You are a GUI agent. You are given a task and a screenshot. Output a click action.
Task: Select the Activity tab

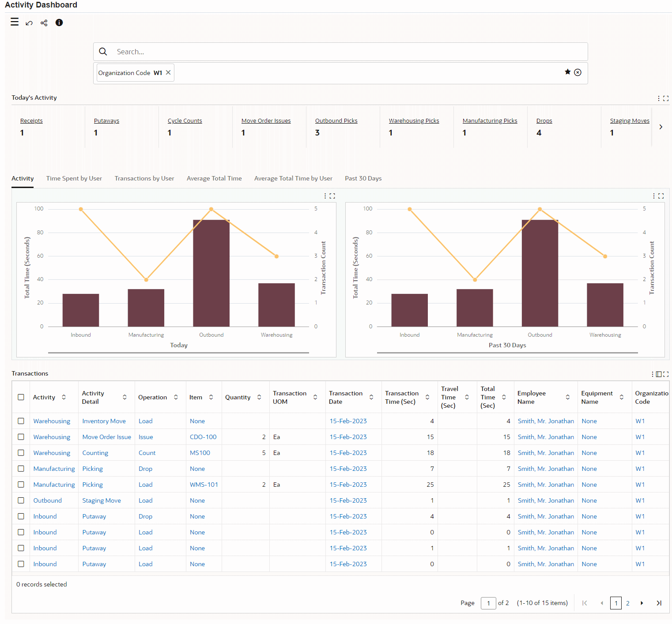tap(23, 178)
